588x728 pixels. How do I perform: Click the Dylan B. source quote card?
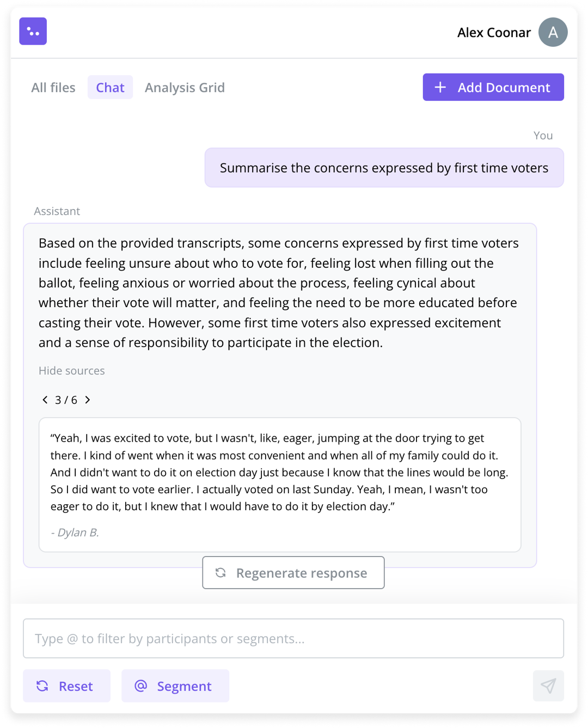280,485
